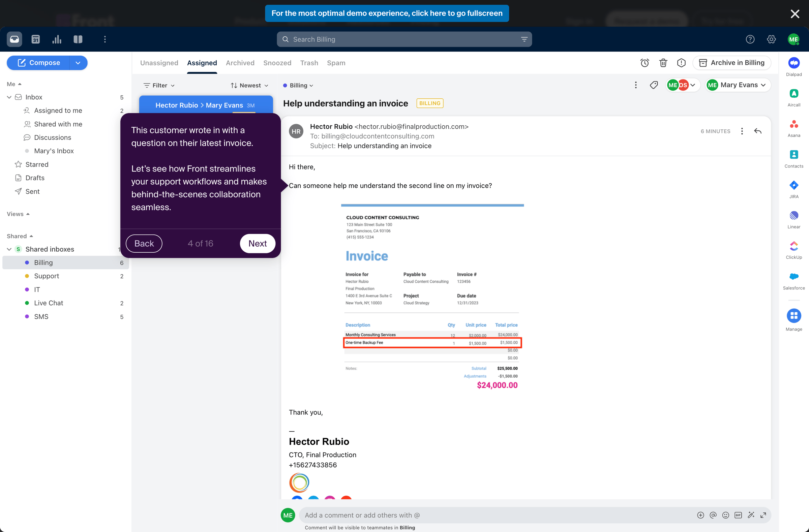The image size is (809, 532).
Task: Open the Live Chat shared inbox
Action: pos(66,303)
